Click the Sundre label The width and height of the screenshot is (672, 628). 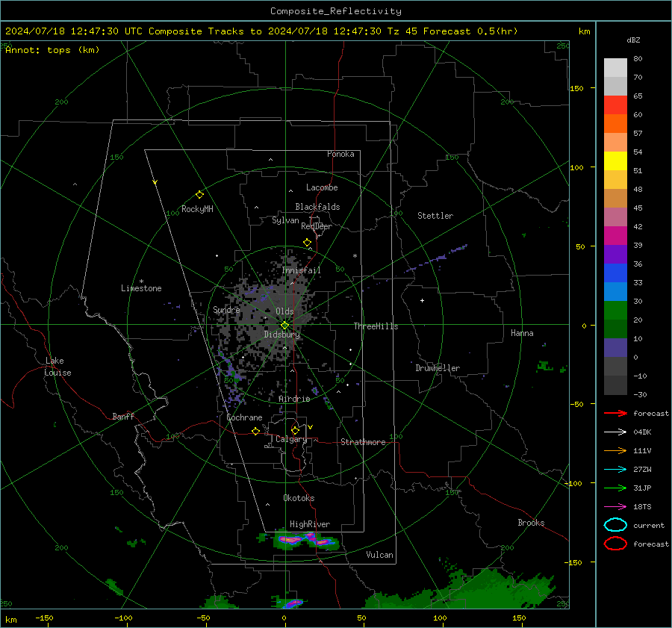226,309
